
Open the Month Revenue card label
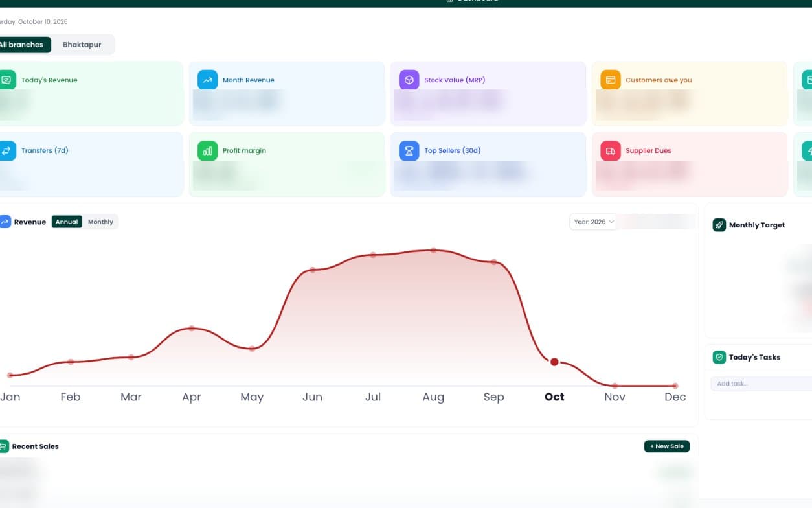249,80
